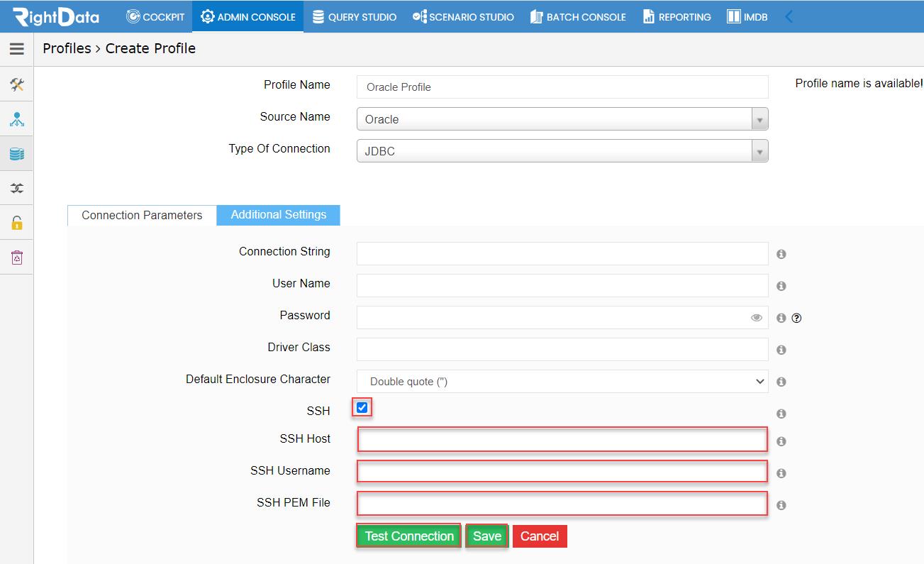Viewport: 924px width, 564px height.
Task: Click the tools wrench sidebar icon
Action: click(17, 85)
